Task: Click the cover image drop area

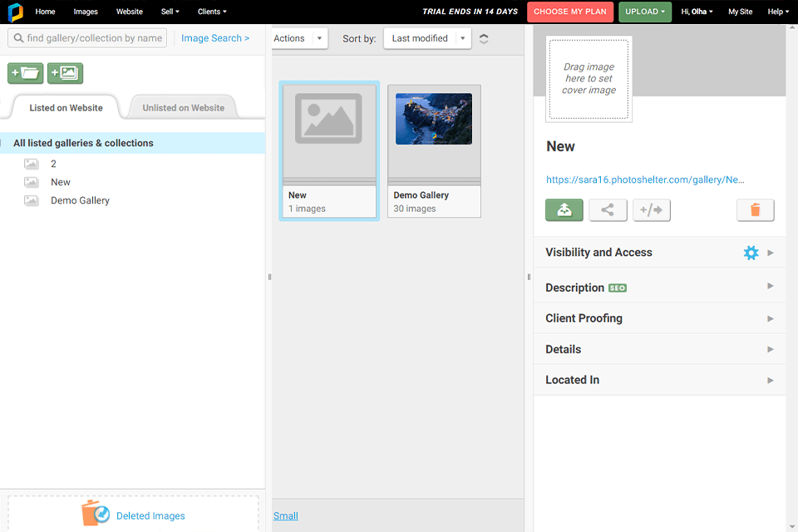Action: point(589,79)
